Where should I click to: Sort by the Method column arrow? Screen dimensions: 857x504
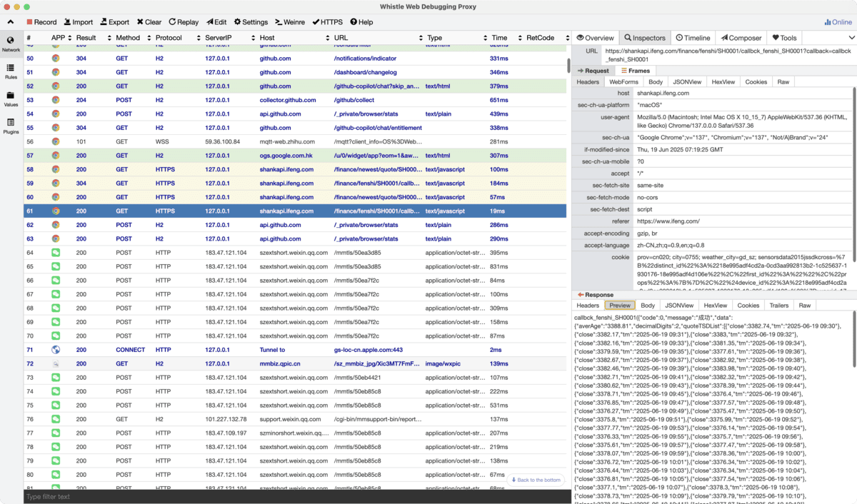coord(149,38)
